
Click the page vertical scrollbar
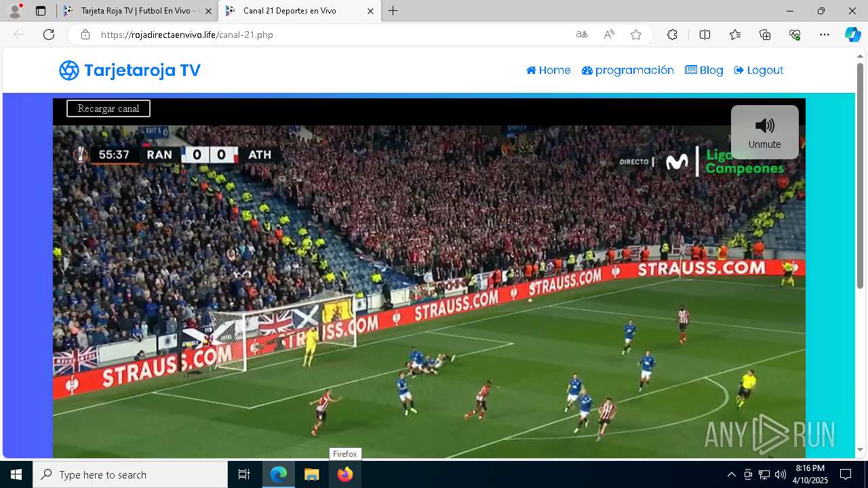[x=860, y=176]
